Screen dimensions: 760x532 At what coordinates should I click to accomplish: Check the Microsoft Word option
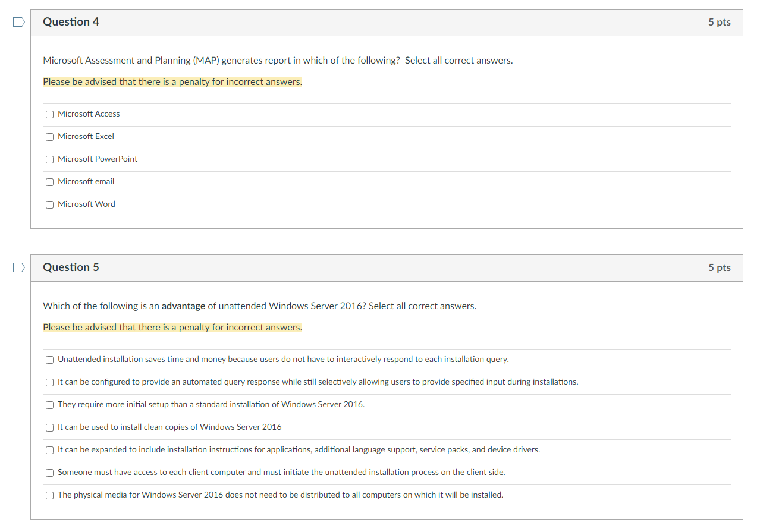(x=50, y=204)
